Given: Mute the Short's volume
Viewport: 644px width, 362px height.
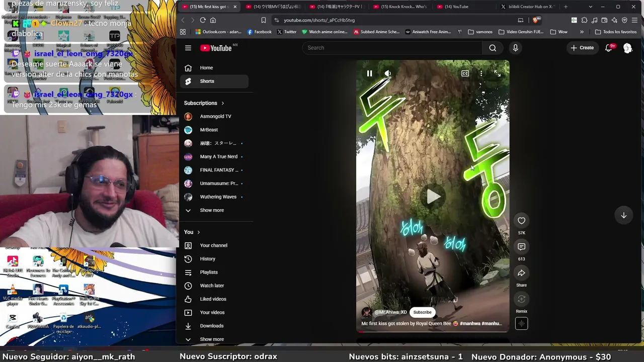Looking at the screenshot, I should (387, 73).
